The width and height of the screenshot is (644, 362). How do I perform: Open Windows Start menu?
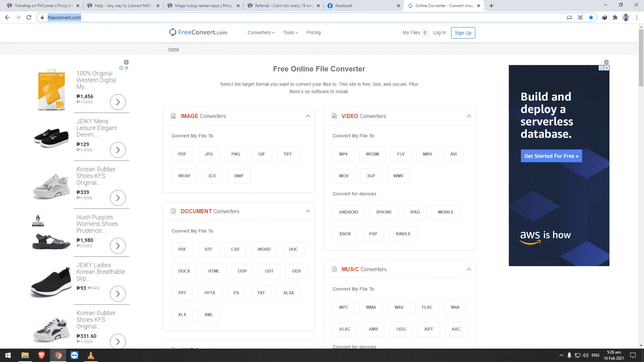(8, 355)
